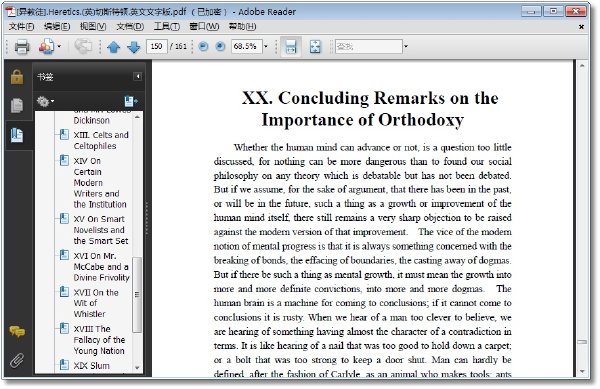Select bookmark XIII. Celts and Celtophiles

pyautogui.click(x=101, y=140)
